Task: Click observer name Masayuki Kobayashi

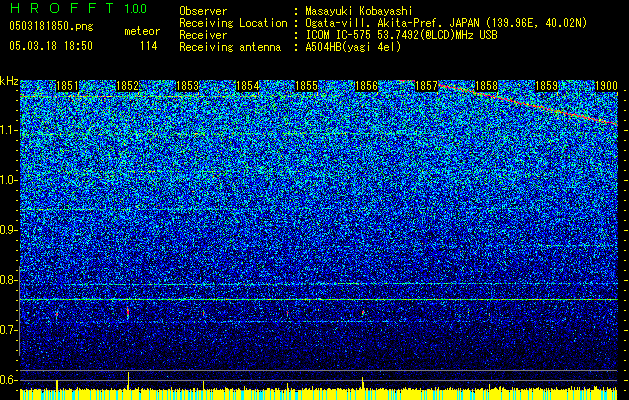Action: point(359,11)
